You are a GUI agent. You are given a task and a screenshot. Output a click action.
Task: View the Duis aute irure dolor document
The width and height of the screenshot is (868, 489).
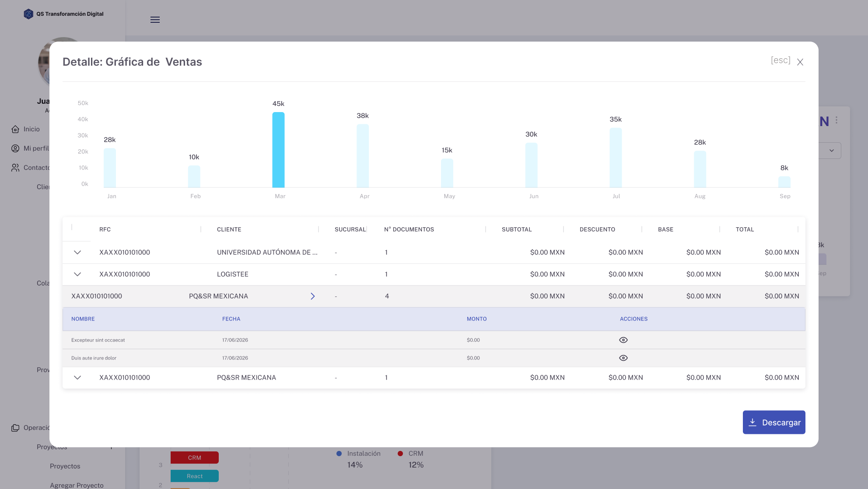point(623,358)
